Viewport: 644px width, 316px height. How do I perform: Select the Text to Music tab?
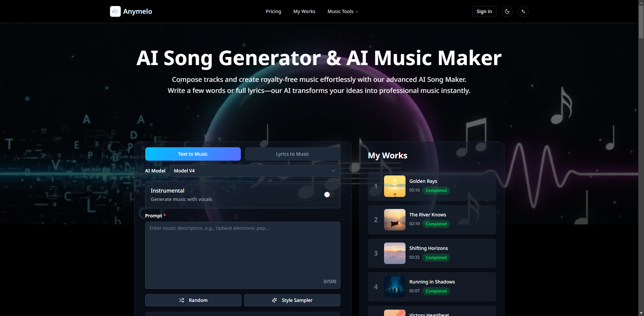tap(193, 154)
